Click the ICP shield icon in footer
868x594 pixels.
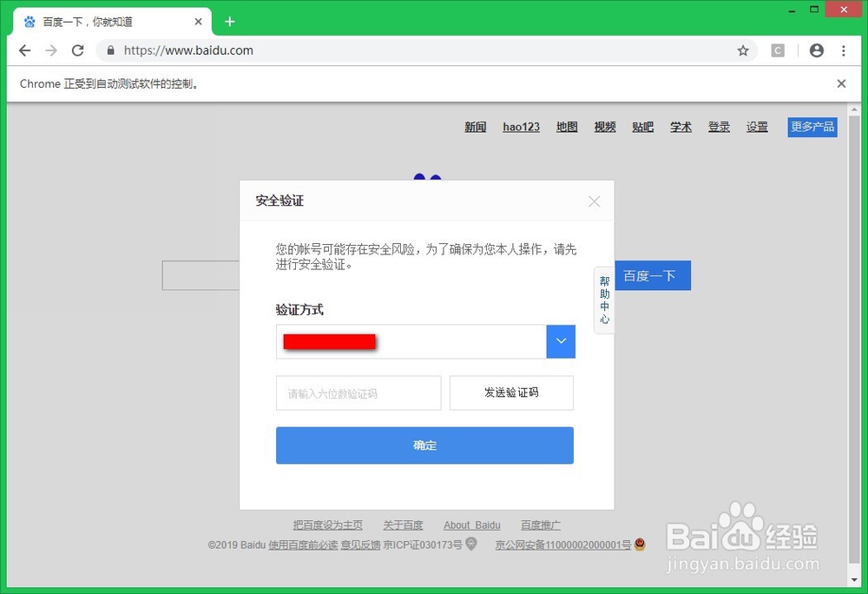(x=470, y=544)
